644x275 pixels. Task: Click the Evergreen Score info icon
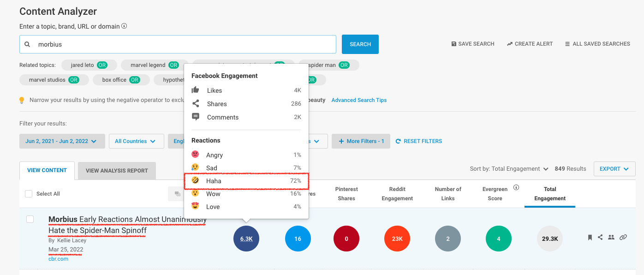tap(516, 188)
